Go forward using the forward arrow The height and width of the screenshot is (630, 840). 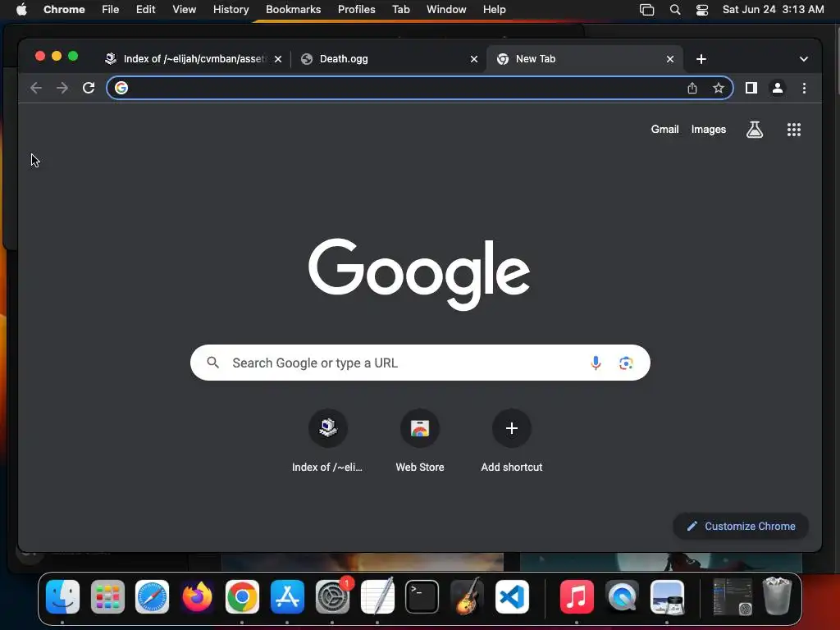coord(62,88)
